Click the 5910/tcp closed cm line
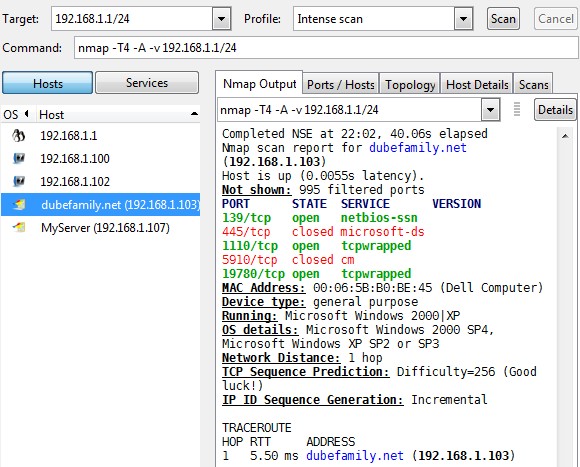Screen dimensions: 580x467 pyautogui.click(x=288, y=260)
